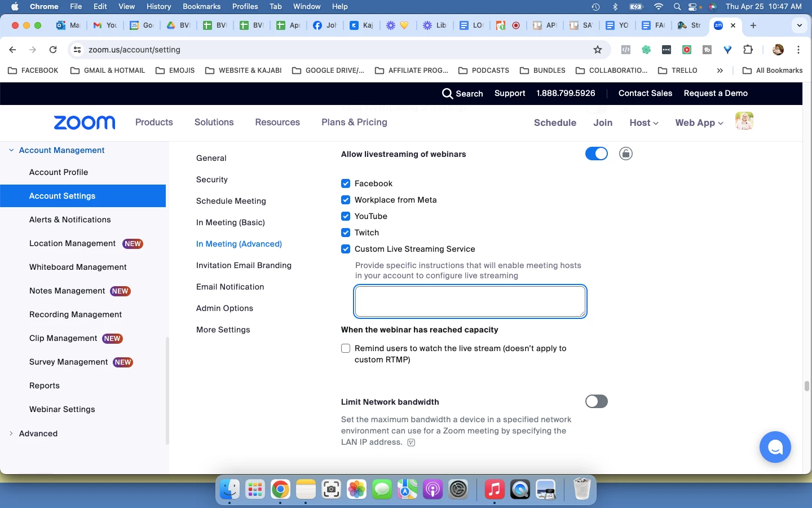Click the sidebar scrollbar thumb
Screen dimensions: 812x508
click(167, 391)
